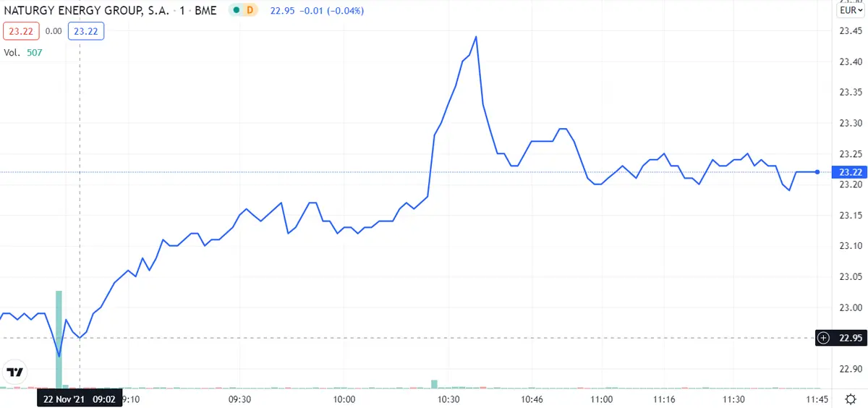Open the chart settings gear icon
Image resolution: width=868 pixels, height=408 pixels.
point(849,399)
